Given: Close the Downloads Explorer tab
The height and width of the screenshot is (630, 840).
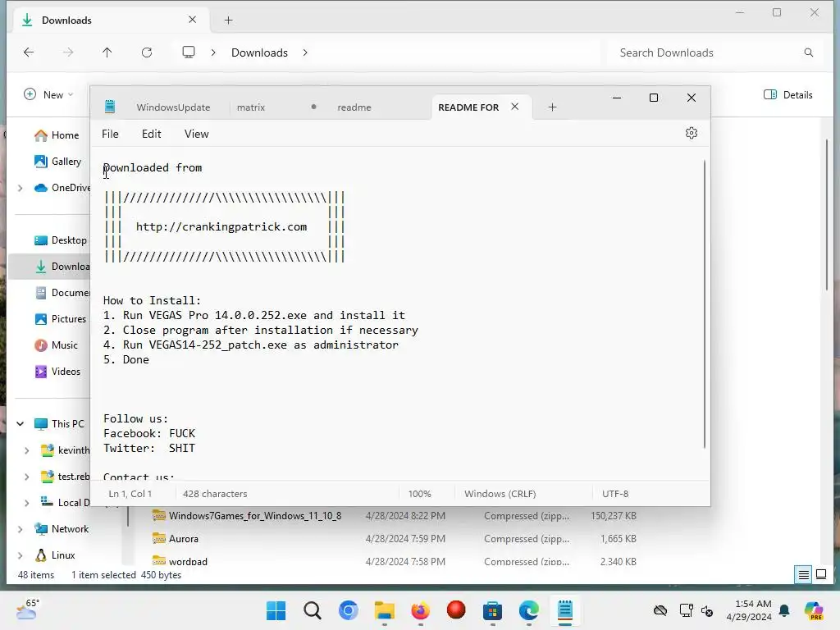Looking at the screenshot, I should coord(192,20).
